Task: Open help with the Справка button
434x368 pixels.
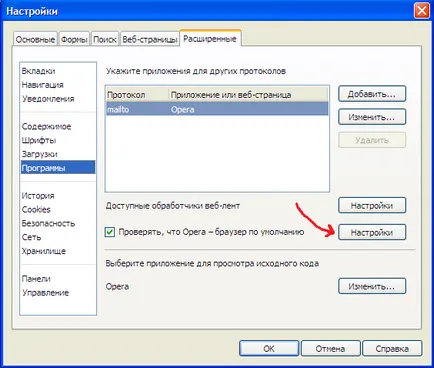Action: pyautogui.click(x=392, y=349)
